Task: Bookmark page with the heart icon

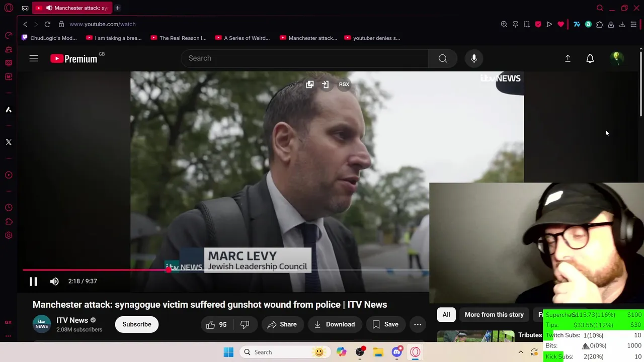Action: tap(561, 24)
